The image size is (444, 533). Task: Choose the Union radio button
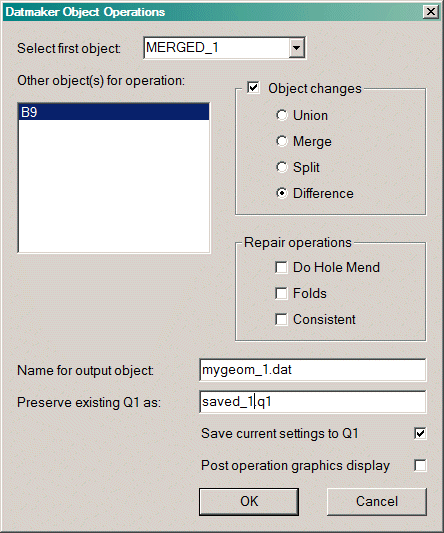[x=282, y=115]
